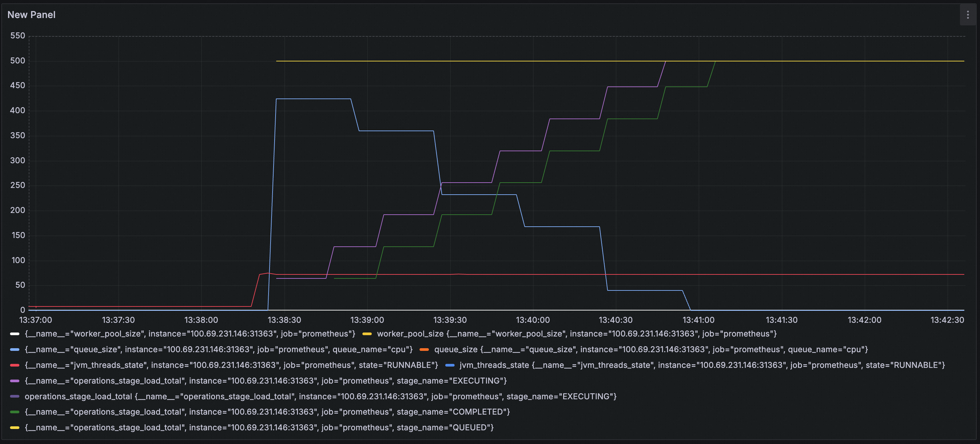980x444 pixels.
Task: Select legend label starting with 'worker_pool_size {'
Action: pos(577,334)
